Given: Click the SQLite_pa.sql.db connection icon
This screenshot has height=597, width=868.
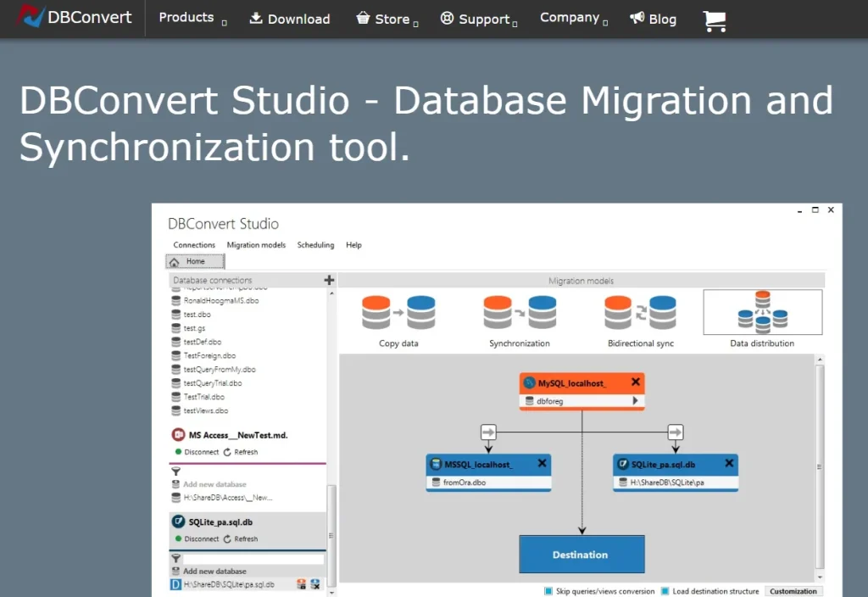Looking at the screenshot, I should pos(178,522).
